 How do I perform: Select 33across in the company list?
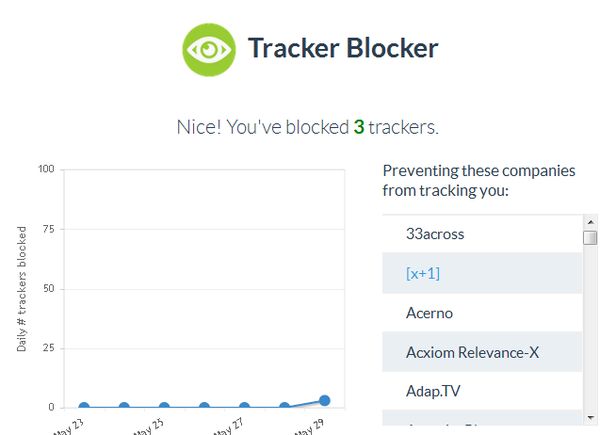point(435,234)
